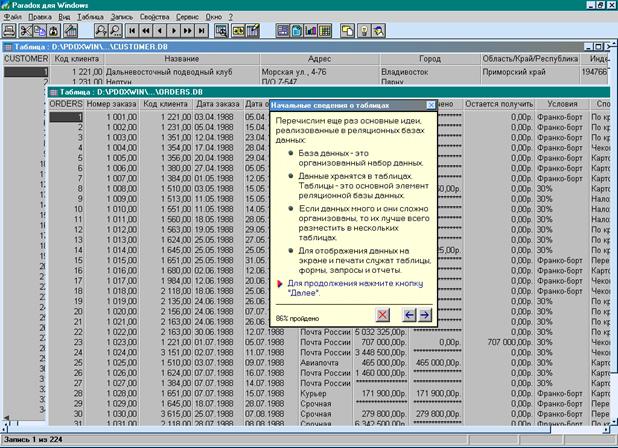Click the Paste clipboard icon
The height and width of the screenshot is (448, 618).
click(x=54, y=30)
